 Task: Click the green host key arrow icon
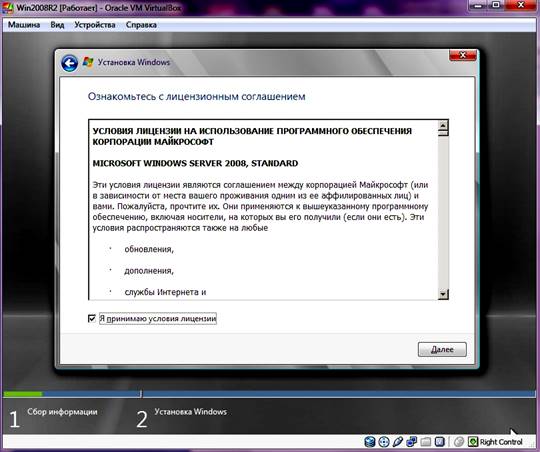[x=473, y=441]
